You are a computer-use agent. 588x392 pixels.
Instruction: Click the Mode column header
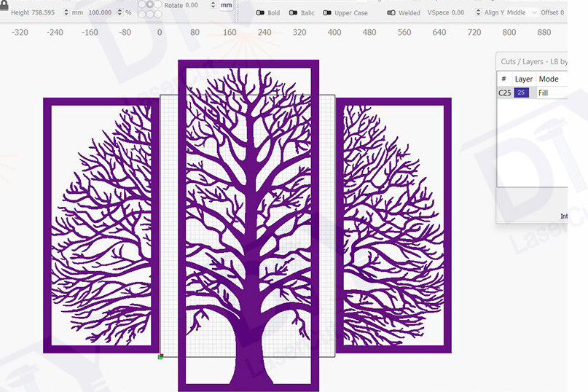coord(549,79)
